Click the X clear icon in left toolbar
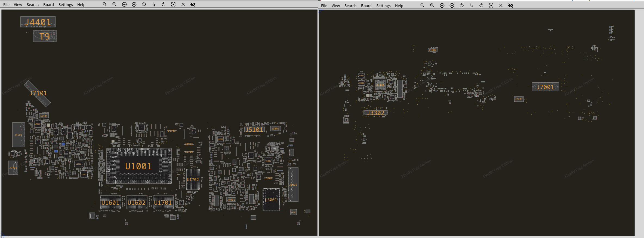The image size is (644, 238). 183,4
